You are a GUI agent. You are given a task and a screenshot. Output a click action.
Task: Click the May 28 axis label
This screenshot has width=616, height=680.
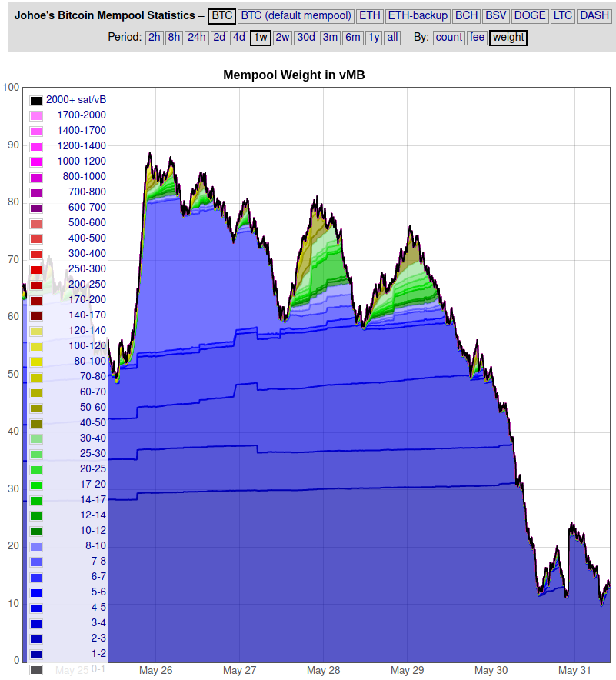pos(324,671)
